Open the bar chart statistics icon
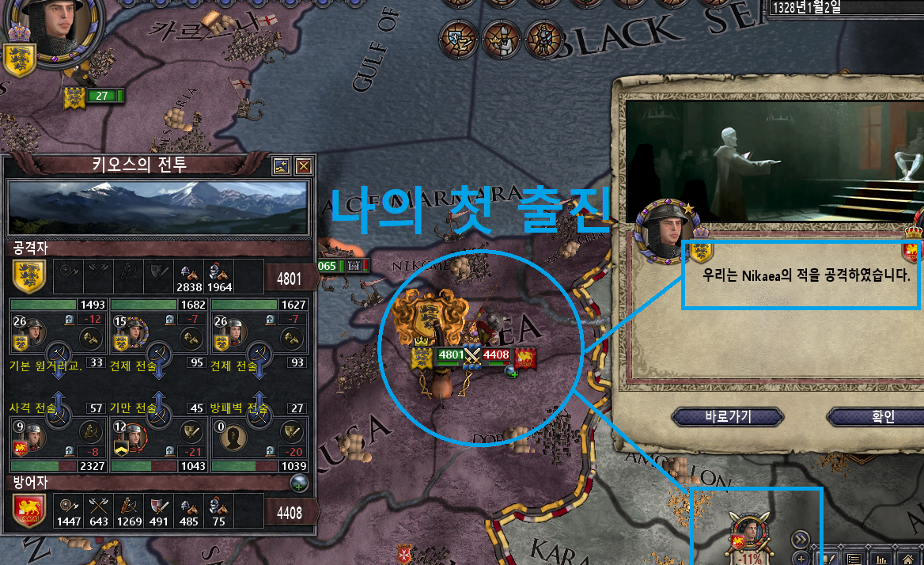 881,559
